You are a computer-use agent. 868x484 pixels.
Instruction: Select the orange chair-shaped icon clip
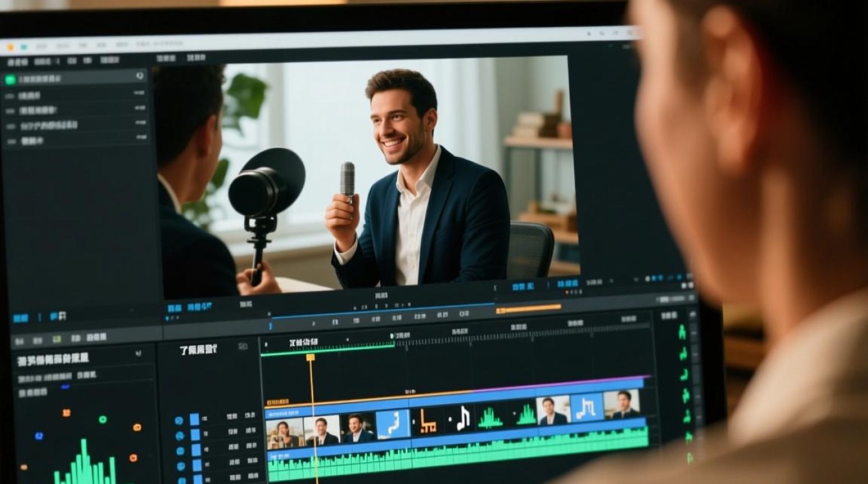point(428,421)
